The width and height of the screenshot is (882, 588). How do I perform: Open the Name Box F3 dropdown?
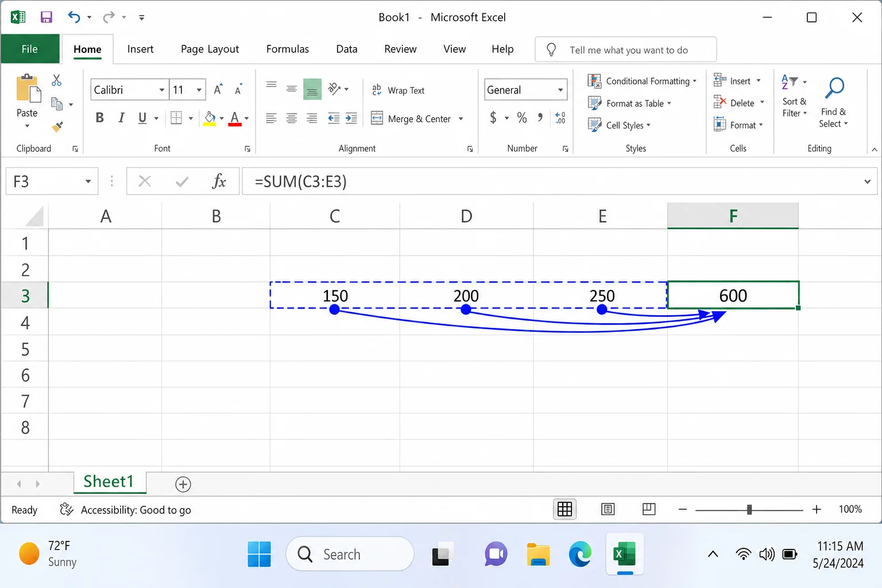coord(88,181)
